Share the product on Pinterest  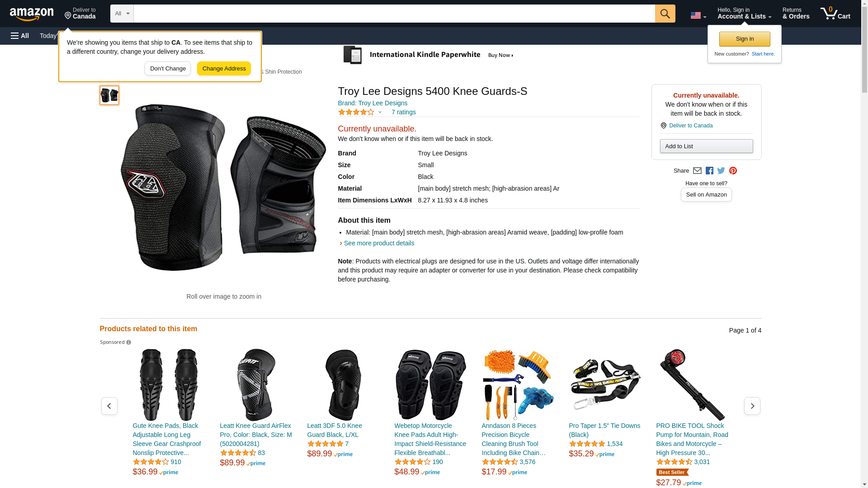(x=733, y=171)
